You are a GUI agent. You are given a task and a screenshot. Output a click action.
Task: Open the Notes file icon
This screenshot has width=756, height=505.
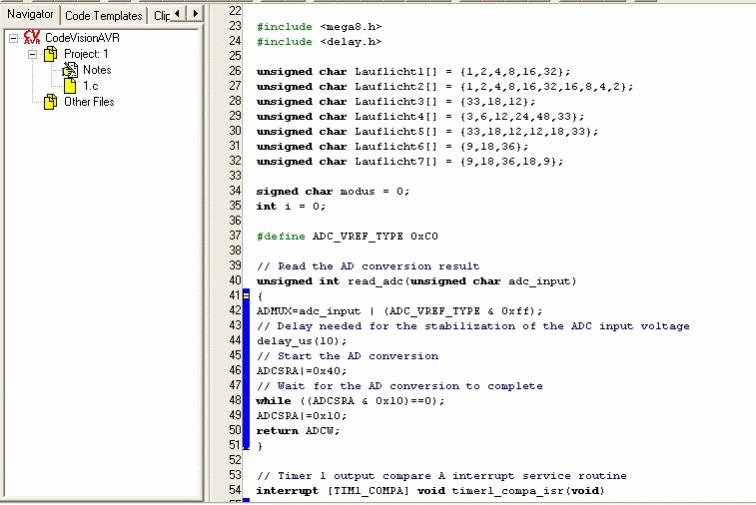click(70, 70)
